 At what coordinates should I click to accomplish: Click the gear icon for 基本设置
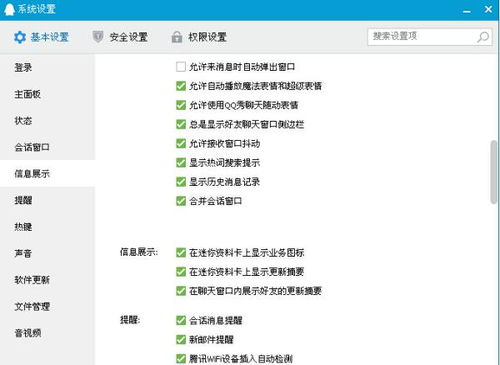point(20,37)
